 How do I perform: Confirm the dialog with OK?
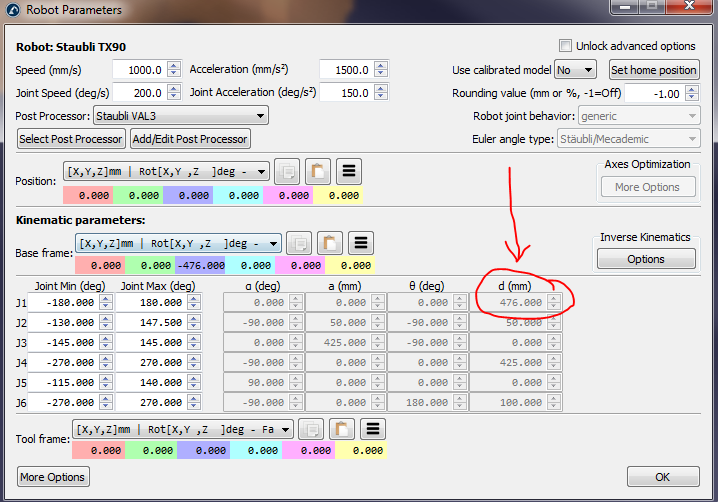[x=662, y=476]
